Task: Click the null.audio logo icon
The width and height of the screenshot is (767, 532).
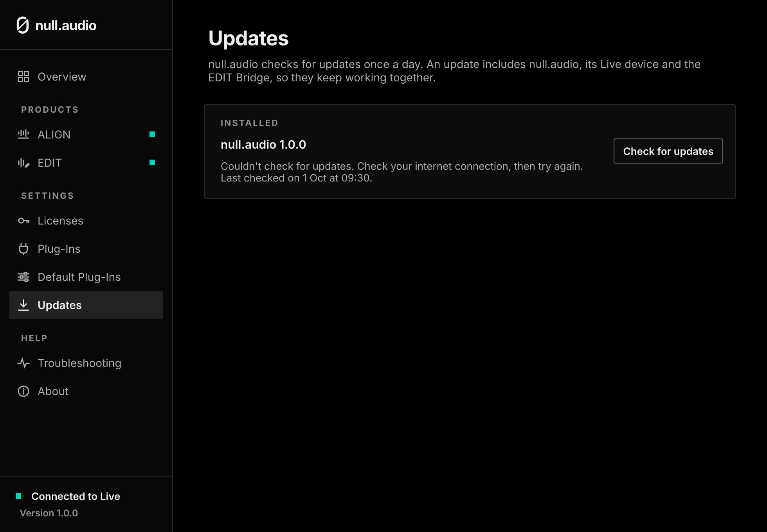Action: pos(23,25)
